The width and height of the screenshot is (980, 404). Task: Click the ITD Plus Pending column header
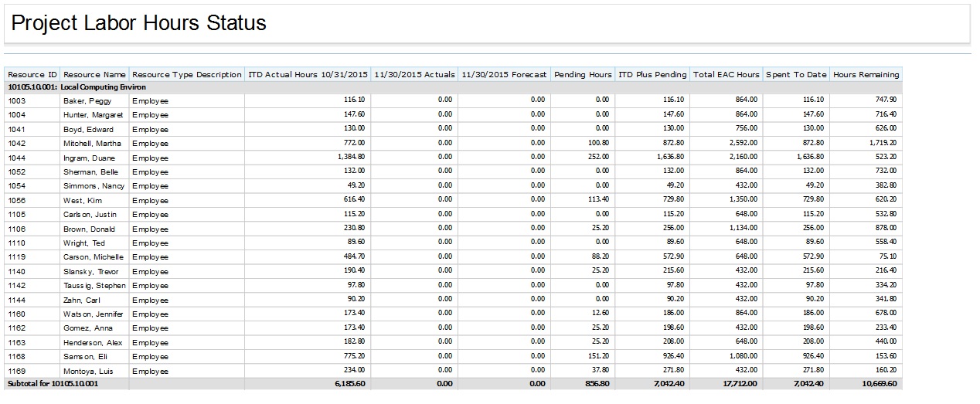[x=652, y=75]
